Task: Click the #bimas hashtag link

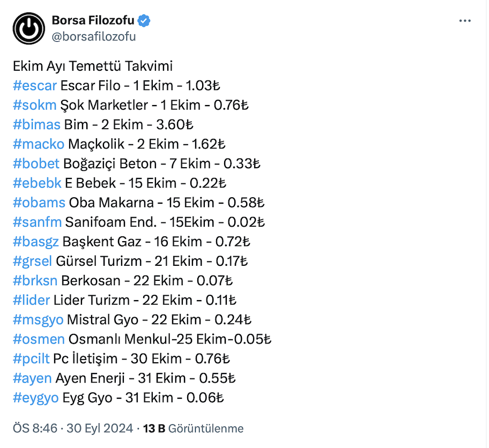Action: tap(36, 125)
